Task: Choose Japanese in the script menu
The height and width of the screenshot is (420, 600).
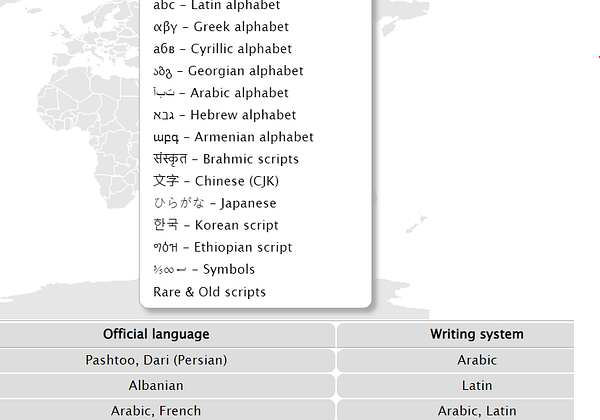Action: point(214,203)
